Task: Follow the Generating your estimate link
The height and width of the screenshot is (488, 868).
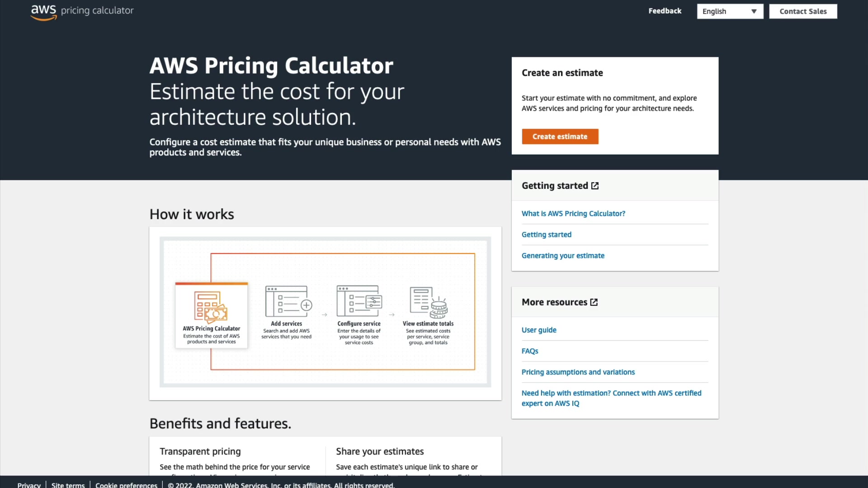Action: [563, 256]
